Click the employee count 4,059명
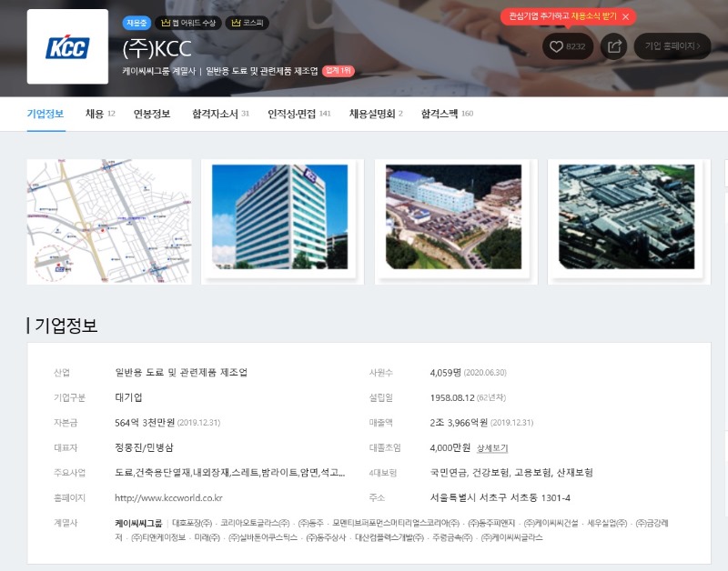Viewport: 728px width, 571px height. point(446,373)
